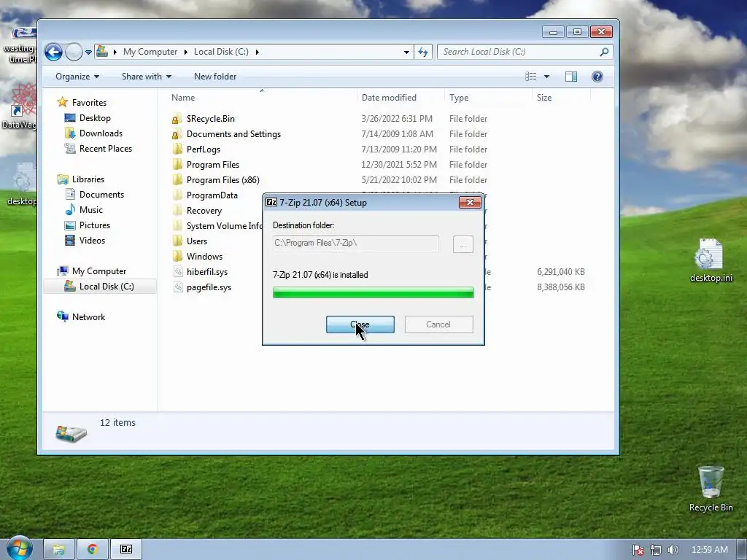Click the Google Chrome taskbar icon
This screenshot has width=747, height=560.
pyautogui.click(x=93, y=550)
